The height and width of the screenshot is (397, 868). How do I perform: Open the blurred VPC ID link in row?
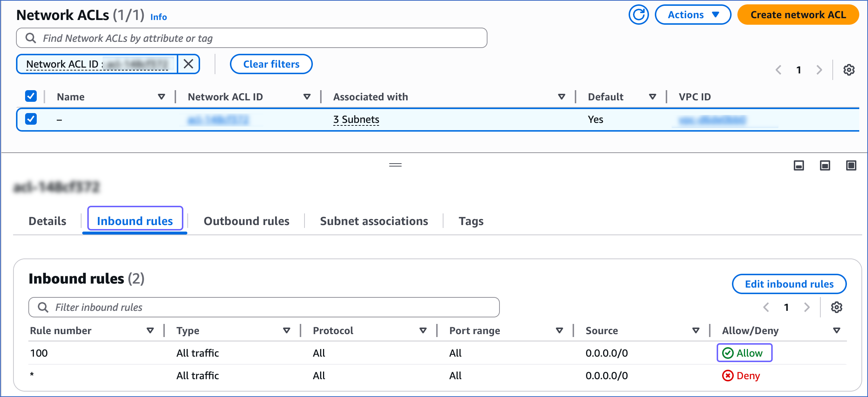712,120
